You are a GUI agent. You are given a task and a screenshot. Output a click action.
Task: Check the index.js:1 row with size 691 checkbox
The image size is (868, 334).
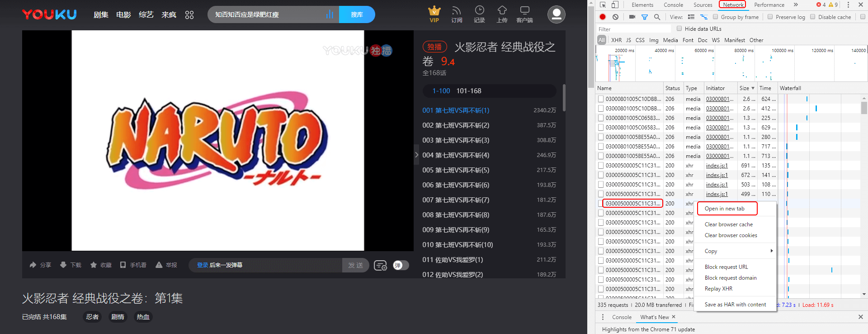click(601, 165)
